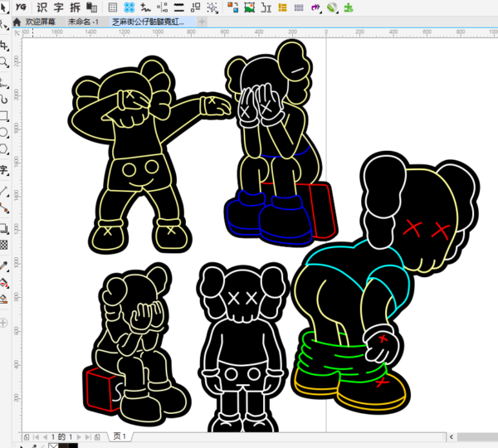Go to last page arrow
The height and width of the screenshot is (448, 498).
(88, 437)
